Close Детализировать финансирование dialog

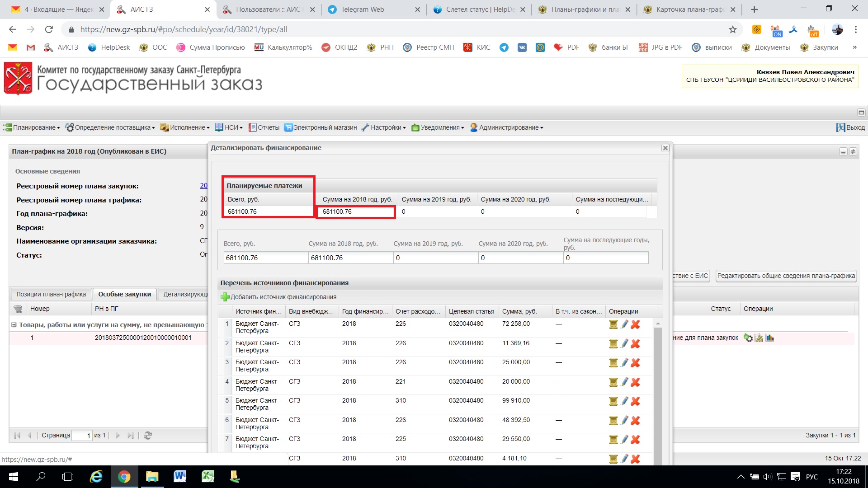(665, 148)
